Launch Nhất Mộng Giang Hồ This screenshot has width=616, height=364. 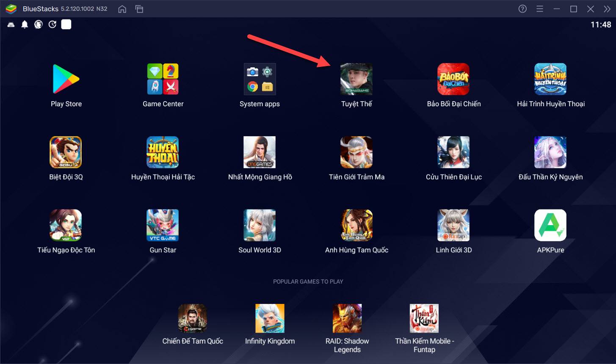tap(260, 152)
